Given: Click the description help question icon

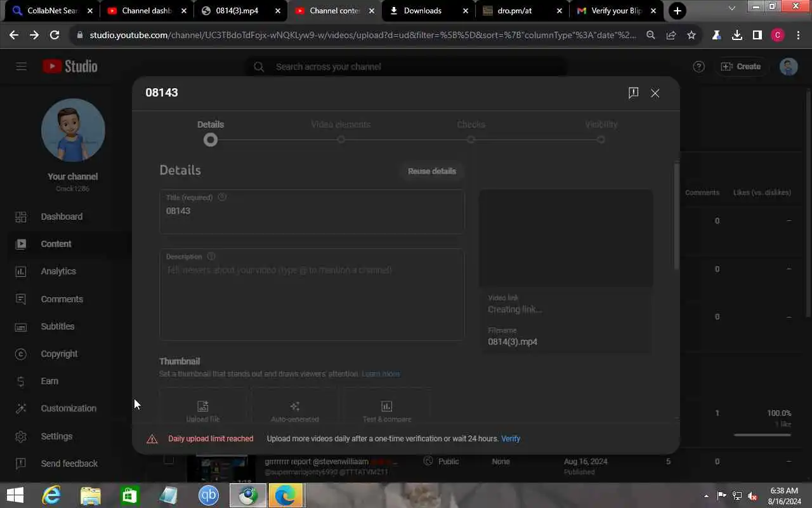Looking at the screenshot, I should 211,257.
